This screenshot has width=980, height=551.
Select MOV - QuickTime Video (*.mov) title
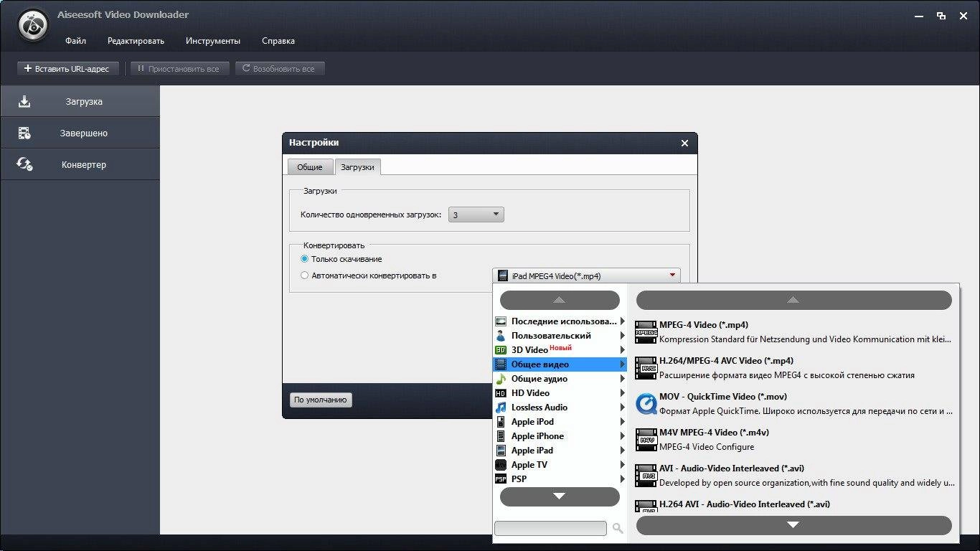click(723, 397)
